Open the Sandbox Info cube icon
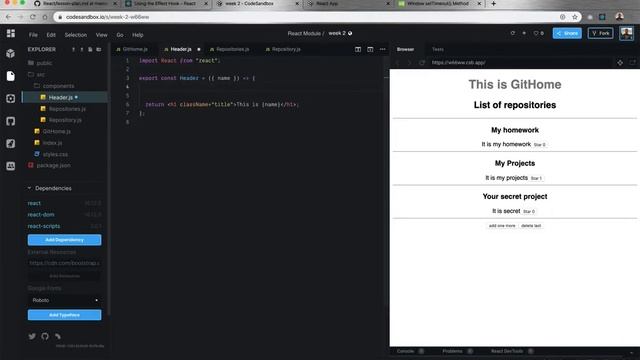The height and width of the screenshot is (360, 640). pyautogui.click(x=11, y=53)
